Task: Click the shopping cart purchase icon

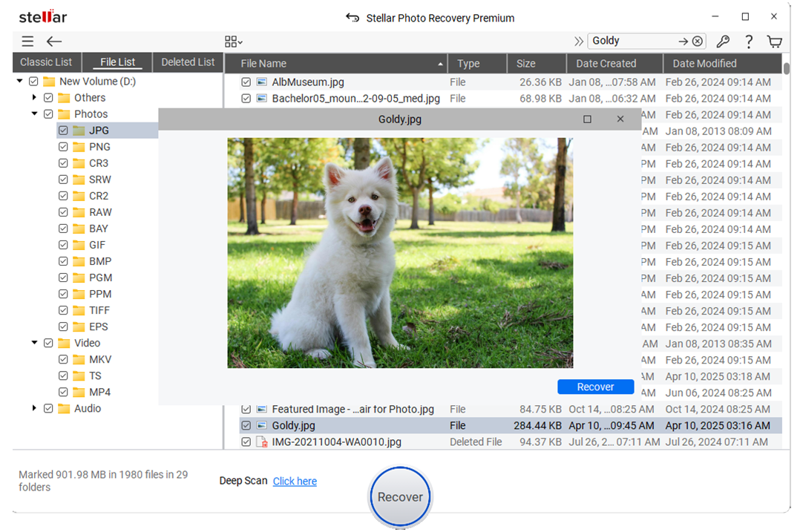Action: [x=775, y=42]
